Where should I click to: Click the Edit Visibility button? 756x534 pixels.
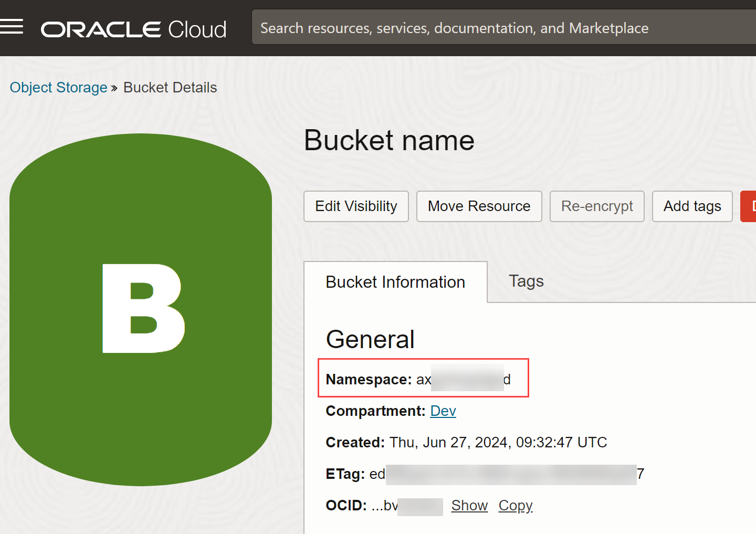(356, 206)
